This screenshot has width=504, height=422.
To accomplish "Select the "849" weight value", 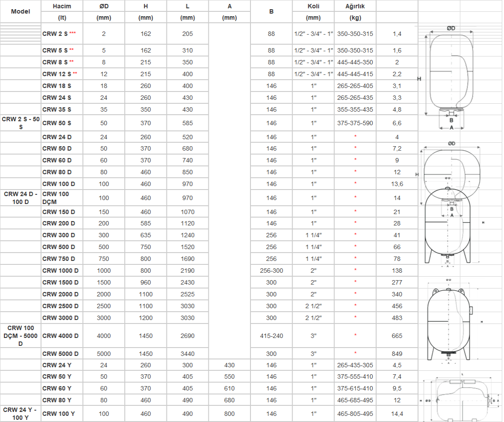I will tap(397, 354).
